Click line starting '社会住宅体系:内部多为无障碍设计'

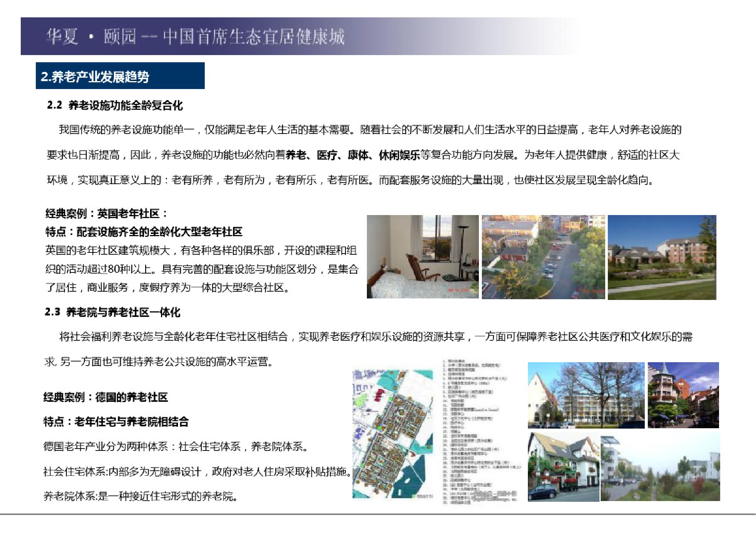click(x=198, y=472)
